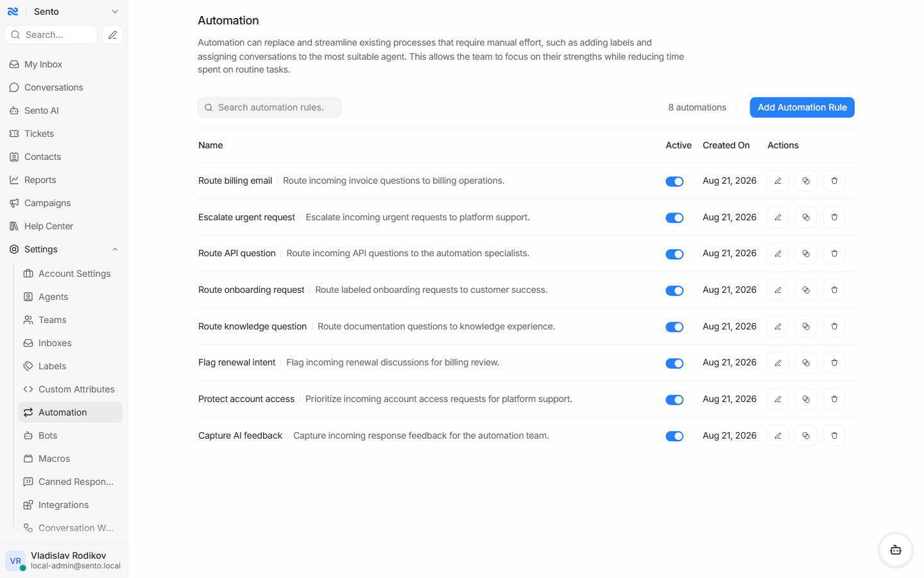Open Contacts in the sidebar

point(64,157)
